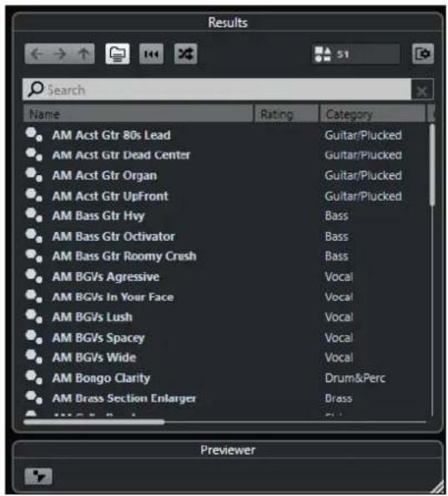
Task: Click the forward navigation arrow
Action: [x=59, y=54]
